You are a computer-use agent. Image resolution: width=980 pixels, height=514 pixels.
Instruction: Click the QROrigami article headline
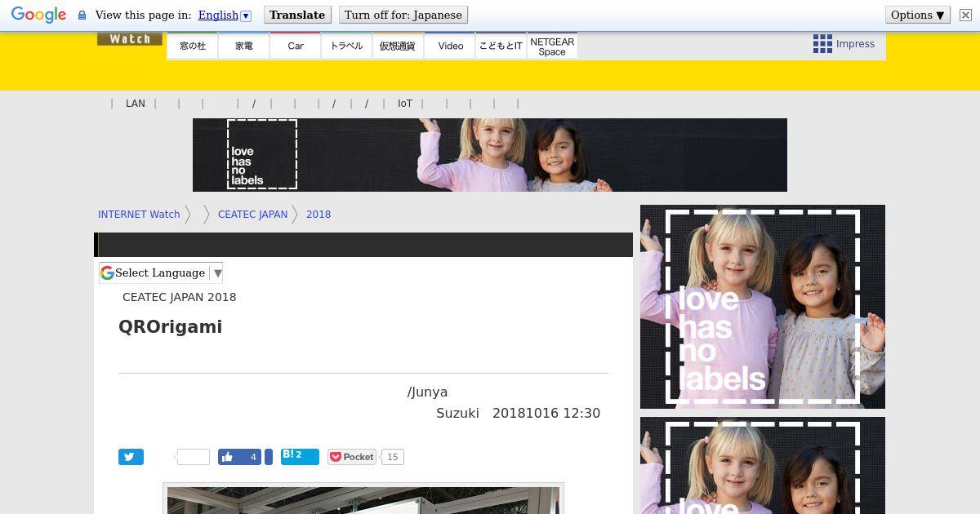click(x=170, y=326)
